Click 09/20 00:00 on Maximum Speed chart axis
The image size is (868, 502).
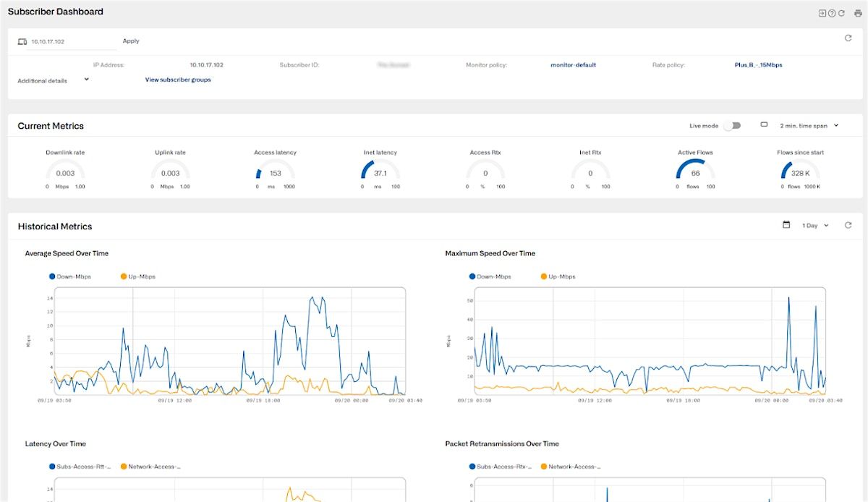[x=772, y=400]
